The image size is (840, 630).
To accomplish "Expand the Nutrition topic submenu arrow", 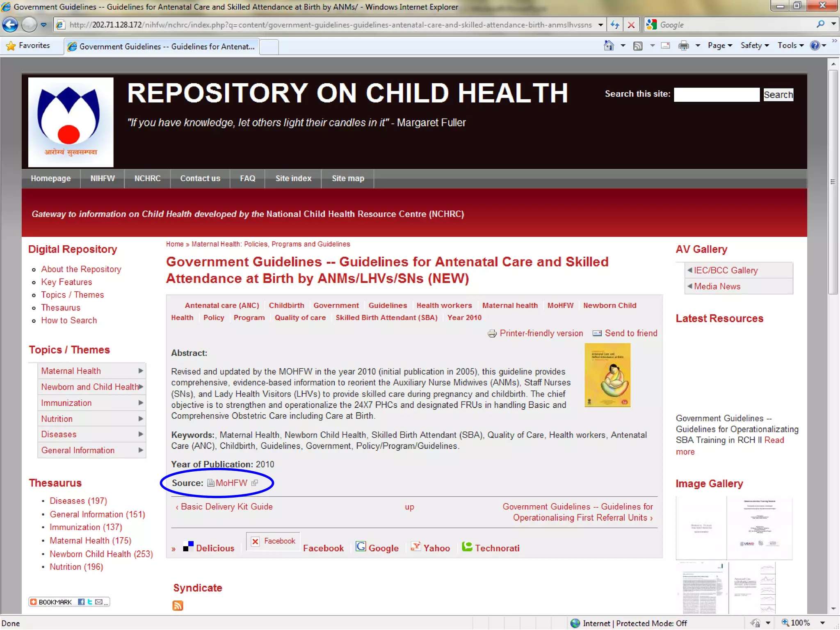I will click(x=141, y=419).
